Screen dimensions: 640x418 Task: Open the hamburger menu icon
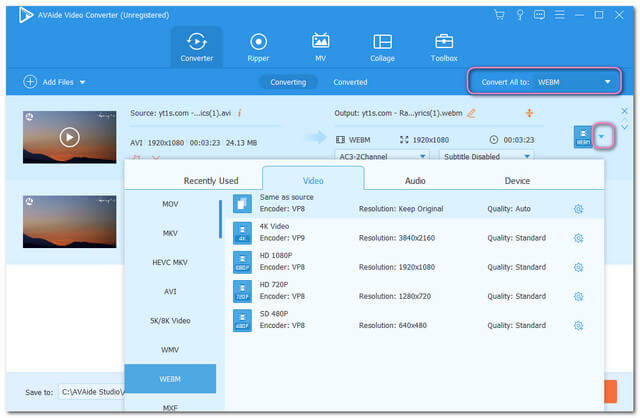tap(560, 15)
